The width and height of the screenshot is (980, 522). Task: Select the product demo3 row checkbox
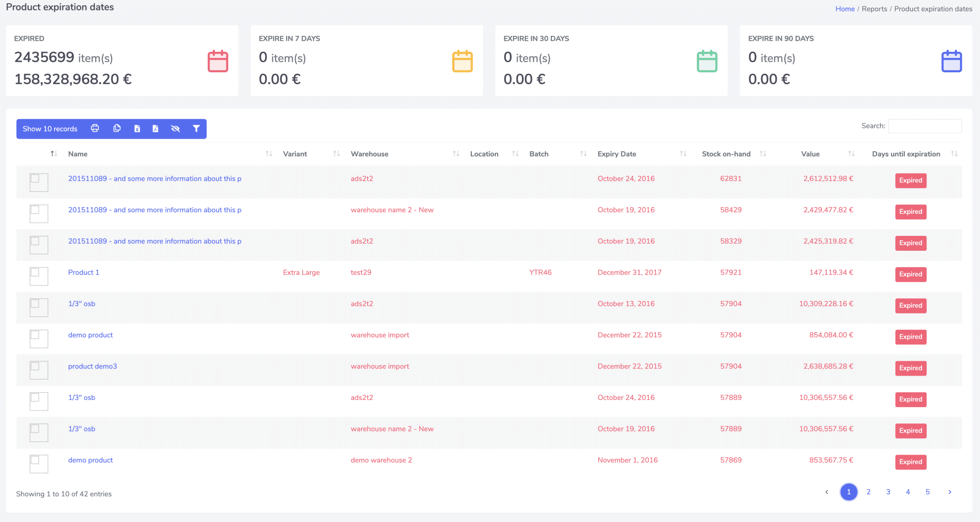click(35, 366)
